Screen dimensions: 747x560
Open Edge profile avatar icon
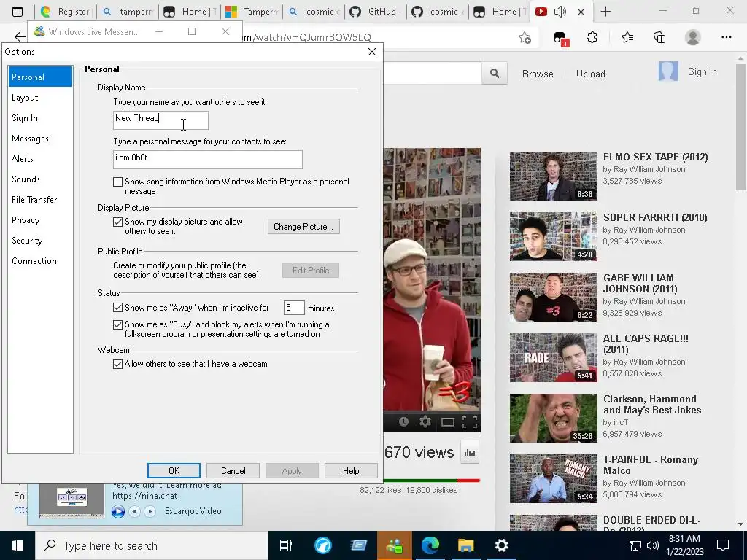pos(693,37)
